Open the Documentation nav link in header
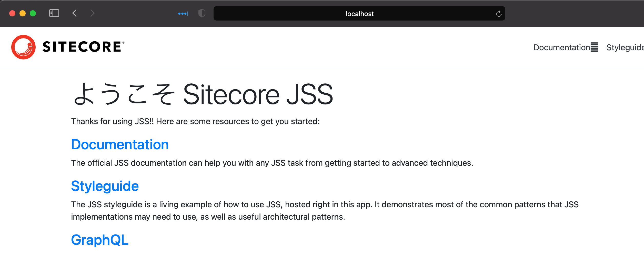 pos(562,47)
